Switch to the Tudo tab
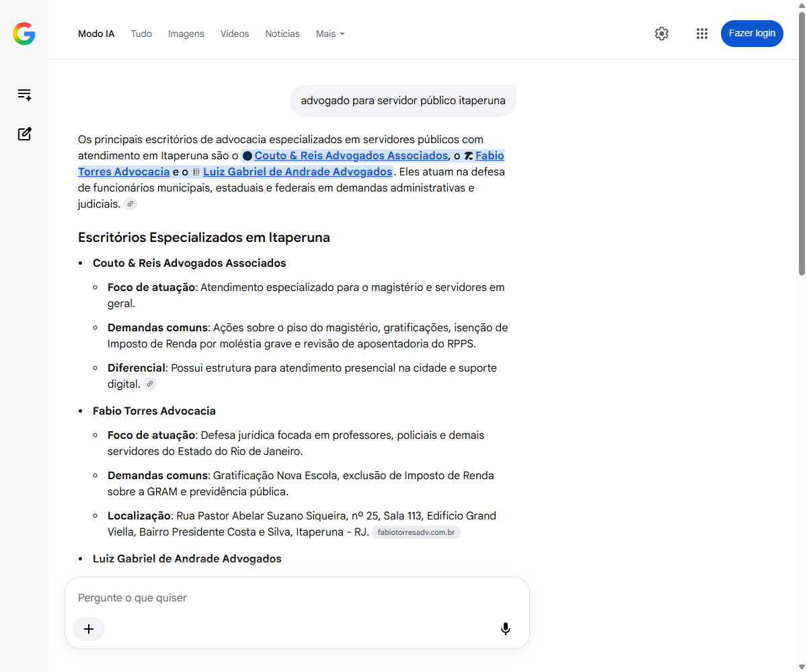This screenshot has height=672, width=807. (141, 34)
